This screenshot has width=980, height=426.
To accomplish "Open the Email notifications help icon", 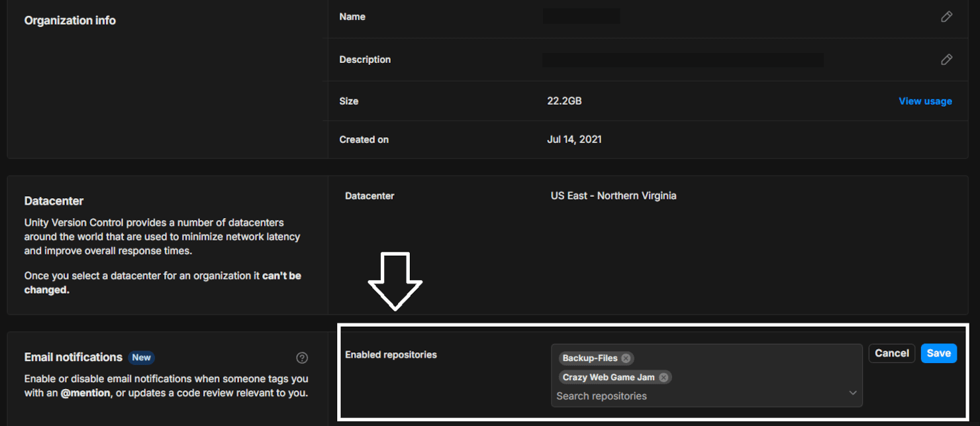I will (302, 357).
